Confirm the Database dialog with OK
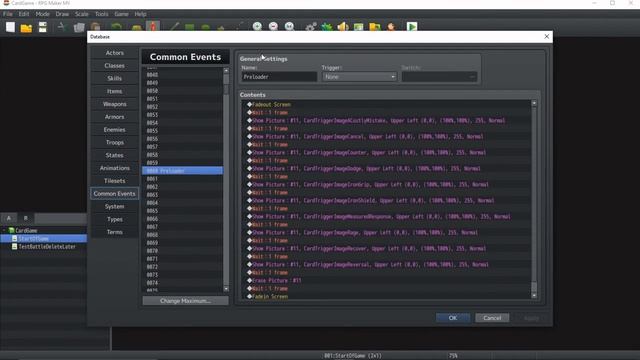This screenshot has width=640, height=360. click(453, 318)
